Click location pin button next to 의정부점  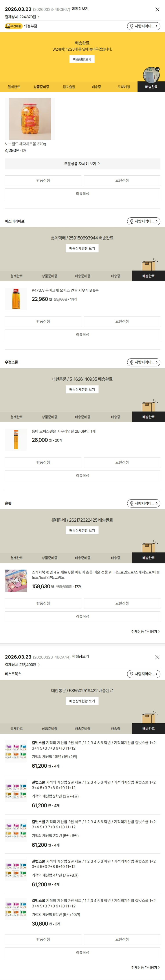143,26
